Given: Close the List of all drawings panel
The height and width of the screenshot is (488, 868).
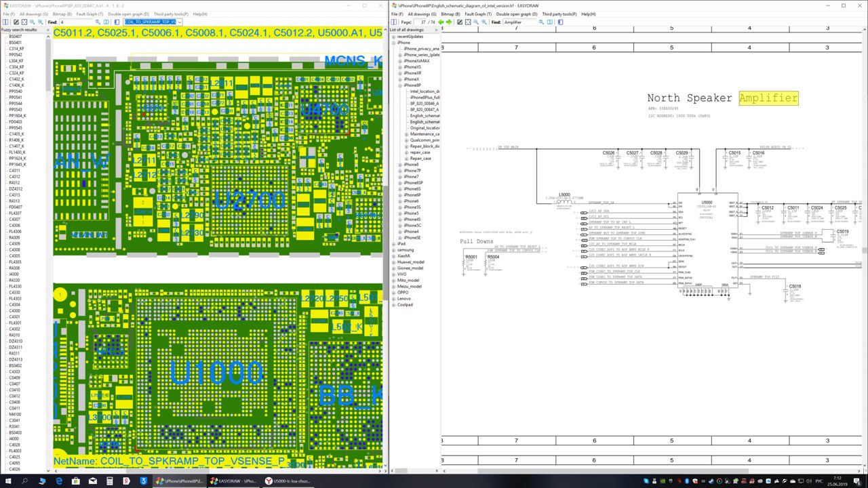Looking at the screenshot, I should (x=435, y=30).
